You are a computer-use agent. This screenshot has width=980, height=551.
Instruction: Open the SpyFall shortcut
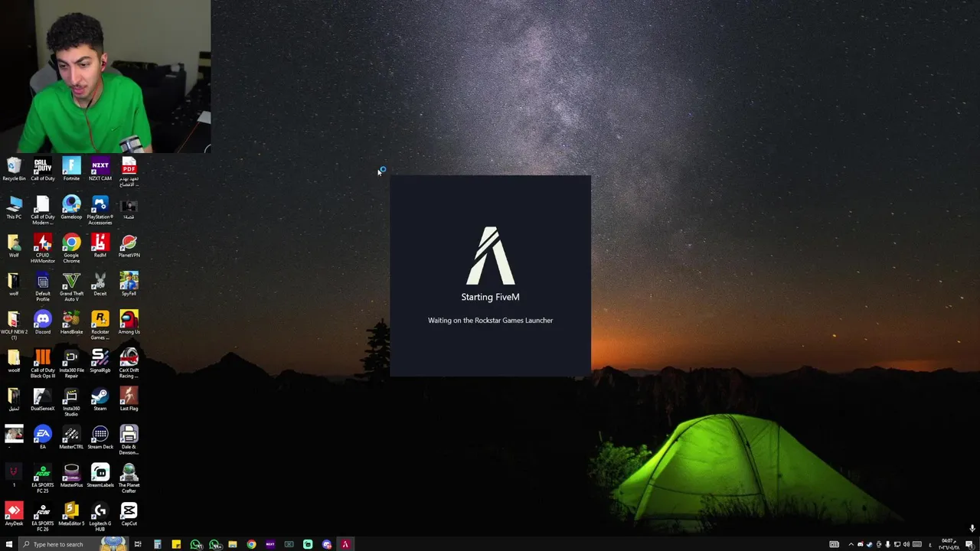(129, 285)
